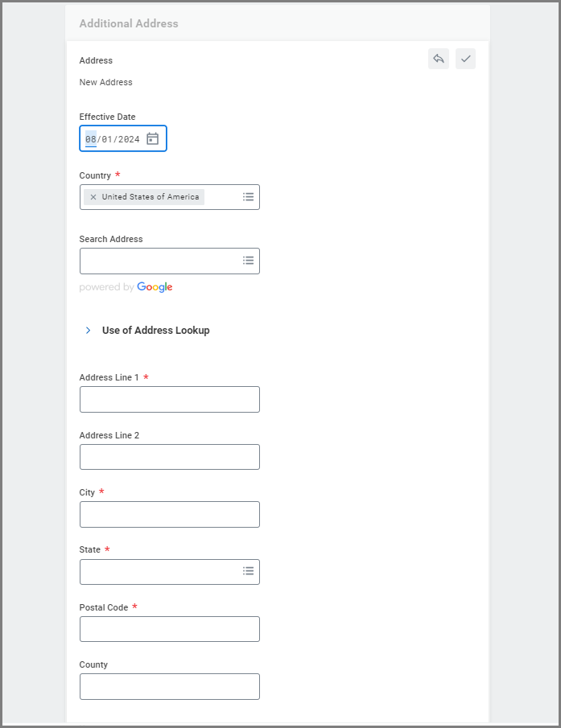Focus the Address Line 1 field
This screenshot has height=728, width=561.
(x=169, y=399)
